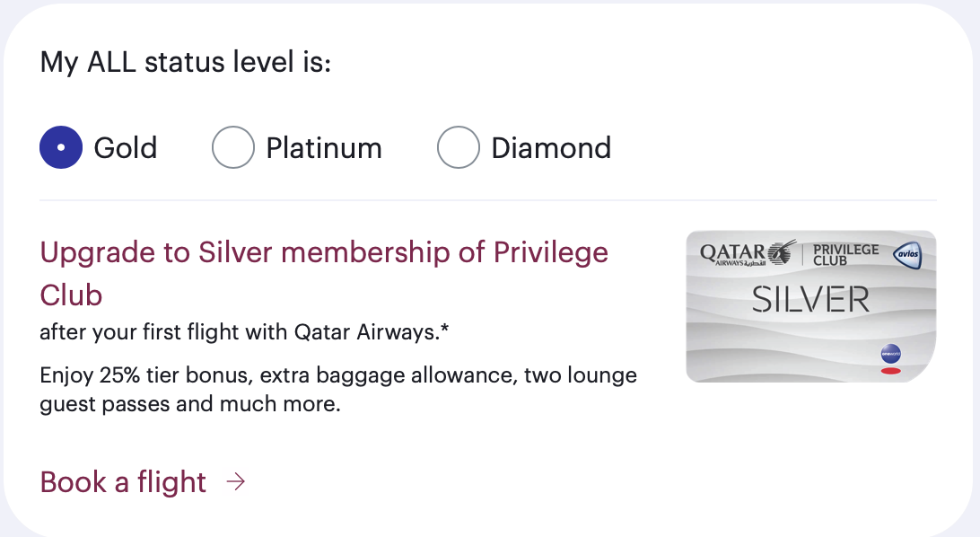Choose the Platinum radio button
The image size is (980, 537).
[233, 147]
